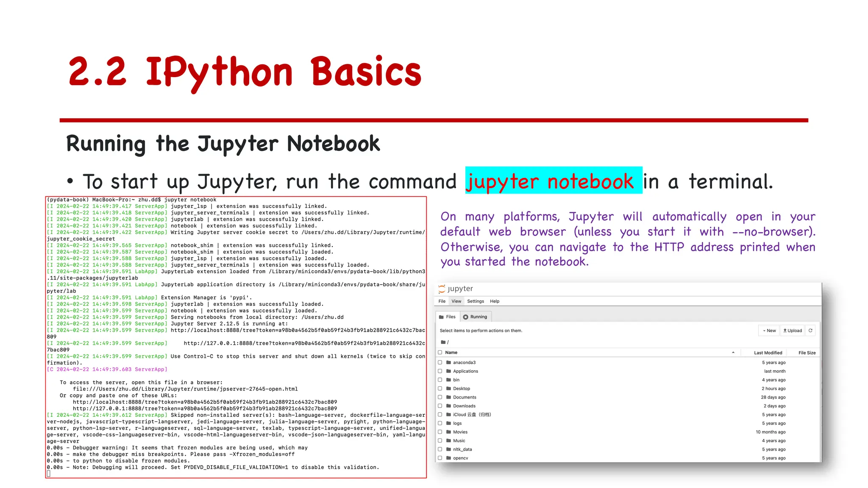Open the New dropdown in Jupyter
The height and width of the screenshot is (488, 868).
[x=769, y=330]
